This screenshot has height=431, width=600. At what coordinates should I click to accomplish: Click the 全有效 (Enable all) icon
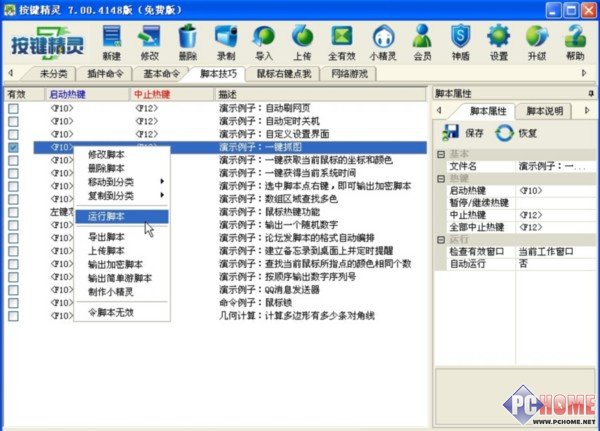[x=343, y=41]
